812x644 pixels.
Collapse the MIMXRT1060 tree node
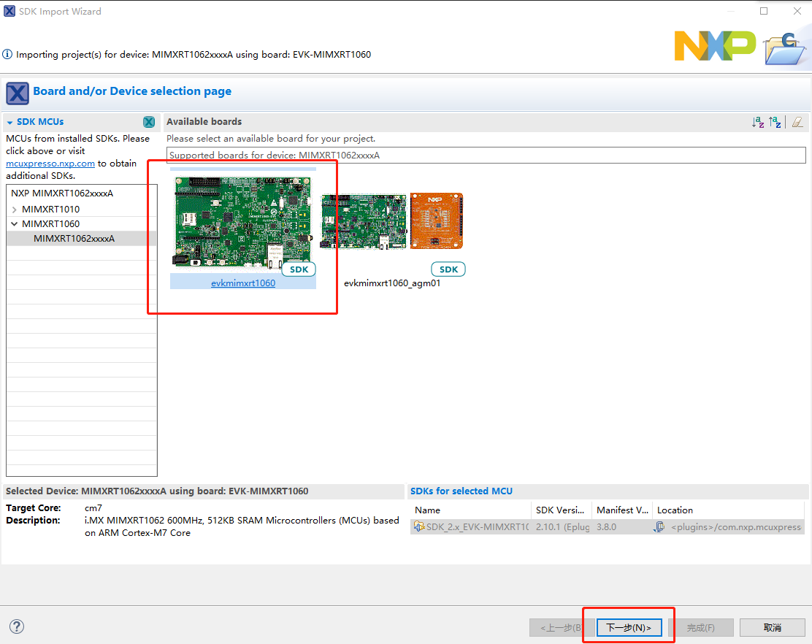click(15, 224)
